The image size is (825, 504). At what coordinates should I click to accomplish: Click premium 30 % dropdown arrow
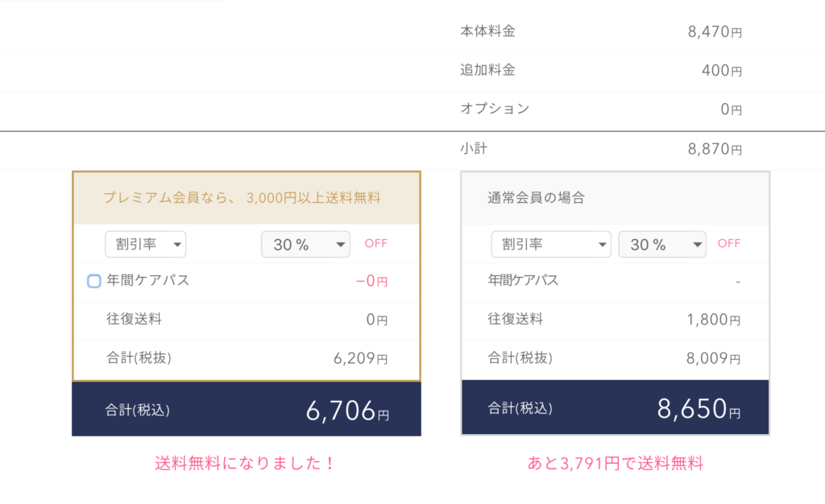[341, 245]
